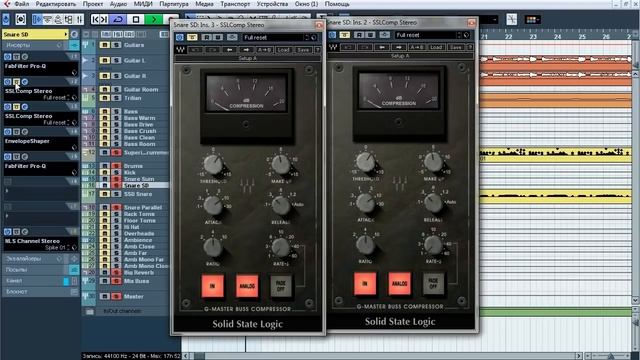
Task: Toggle the ANALOG button on Ins. 2 compressor
Action: (x=399, y=283)
